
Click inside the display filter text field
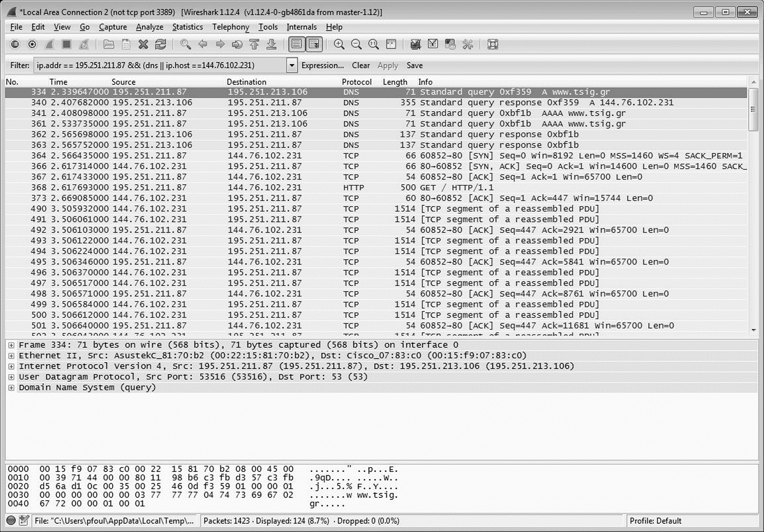click(161, 65)
